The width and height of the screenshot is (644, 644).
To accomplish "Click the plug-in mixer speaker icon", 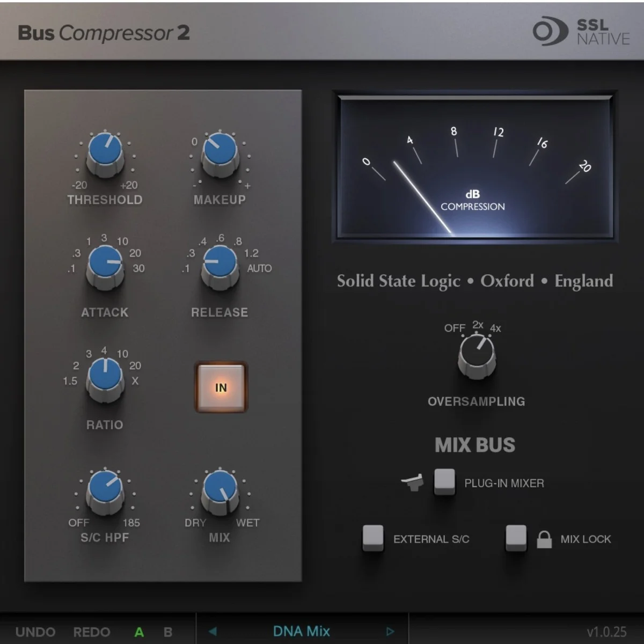I will coord(413,482).
